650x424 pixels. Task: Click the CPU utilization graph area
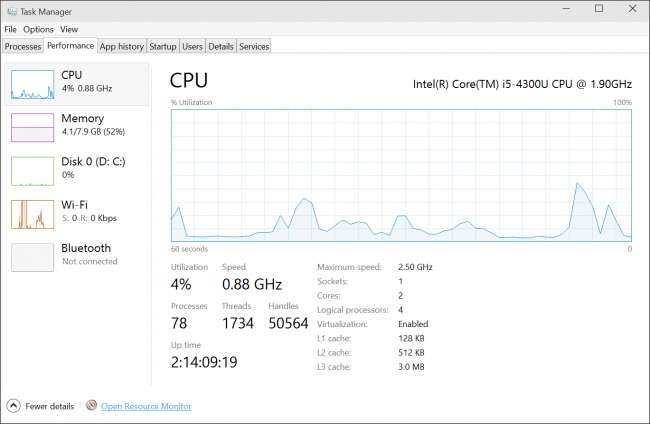click(x=401, y=175)
